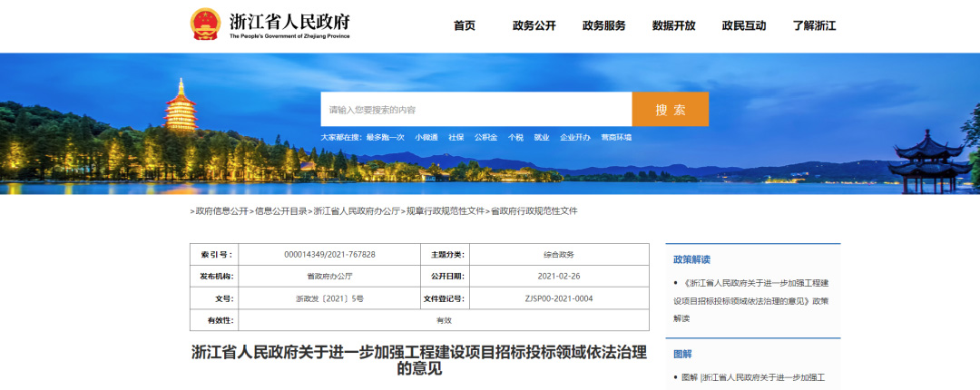Select hot search term 最多跑一次
Screen dimensions: 980x390
386,138
